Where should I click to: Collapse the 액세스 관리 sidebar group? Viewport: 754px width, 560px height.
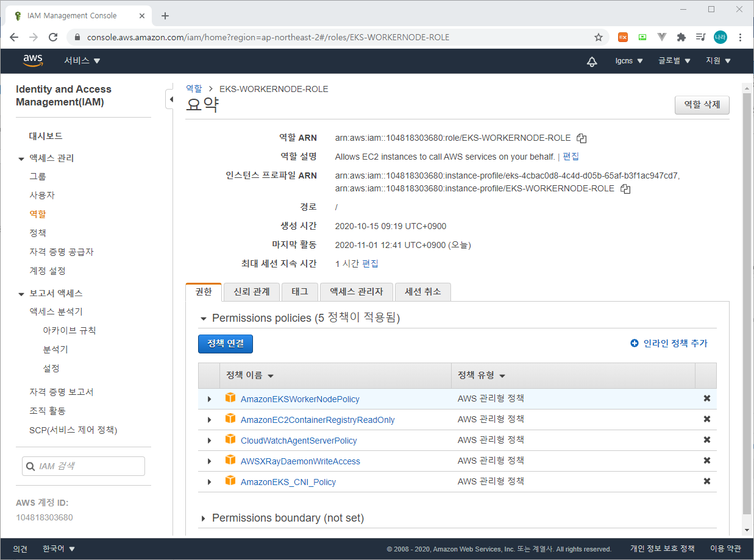point(21,158)
